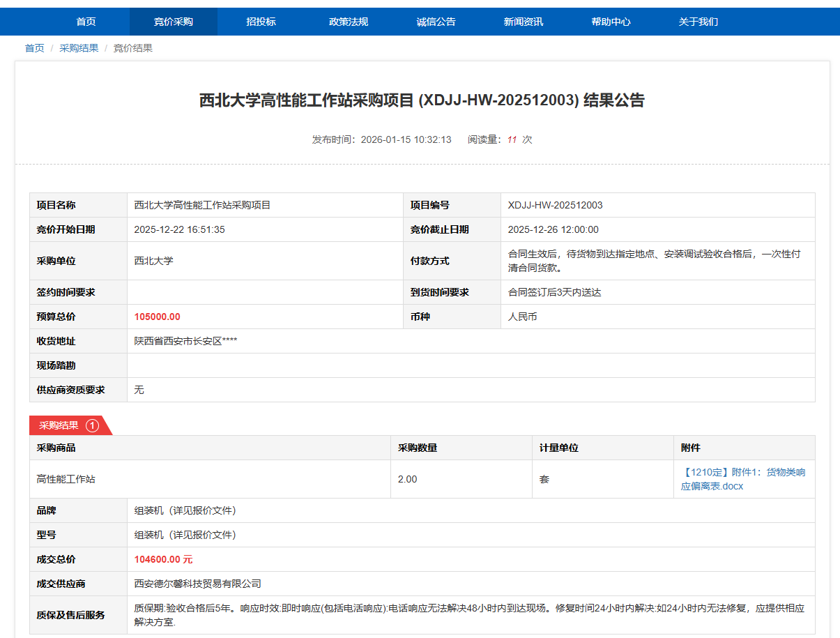
Task: Open the 帮助中心 page
Action: (x=611, y=22)
